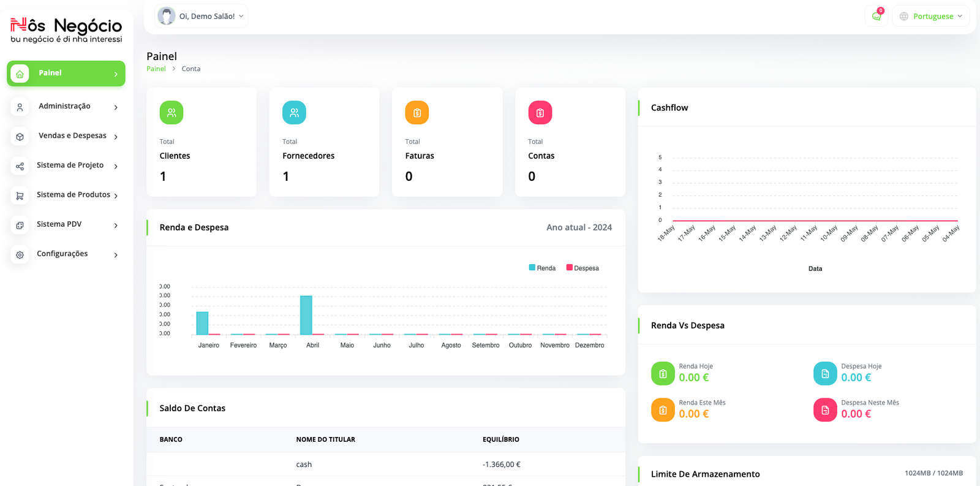Click the Painel breadcrumb link
This screenshot has height=486, width=980.
(x=156, y=69)
